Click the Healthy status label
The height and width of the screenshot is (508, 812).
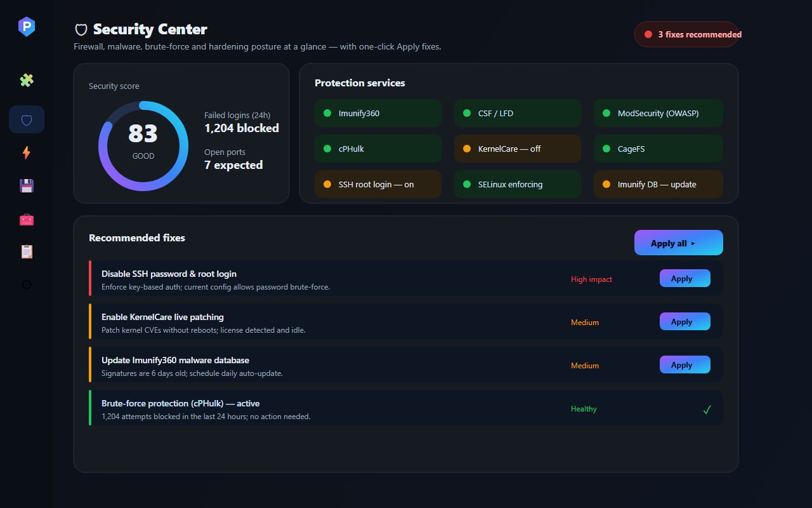pos(584,409)
